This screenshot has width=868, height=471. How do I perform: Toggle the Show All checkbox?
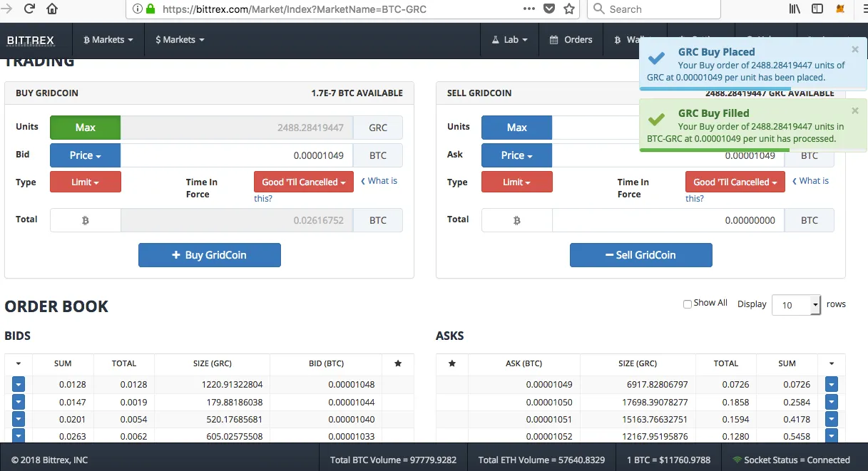[688, 304]
